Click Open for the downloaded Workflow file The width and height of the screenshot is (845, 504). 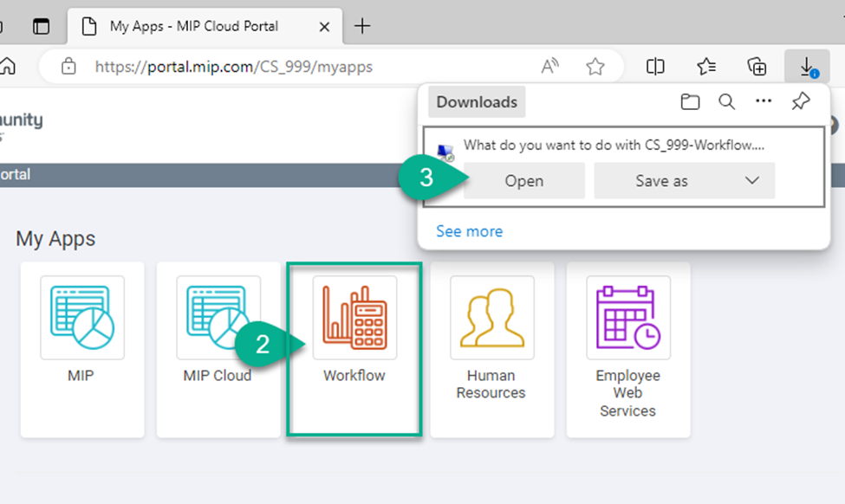point(523,181)
